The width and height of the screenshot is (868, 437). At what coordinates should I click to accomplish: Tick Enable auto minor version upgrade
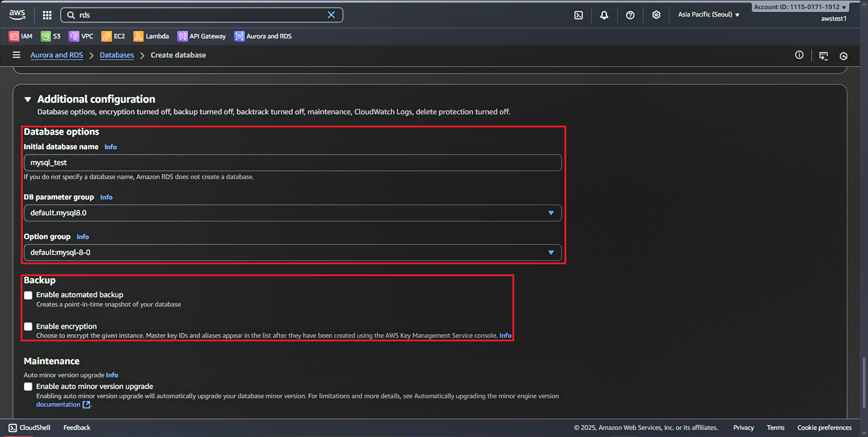28,387
